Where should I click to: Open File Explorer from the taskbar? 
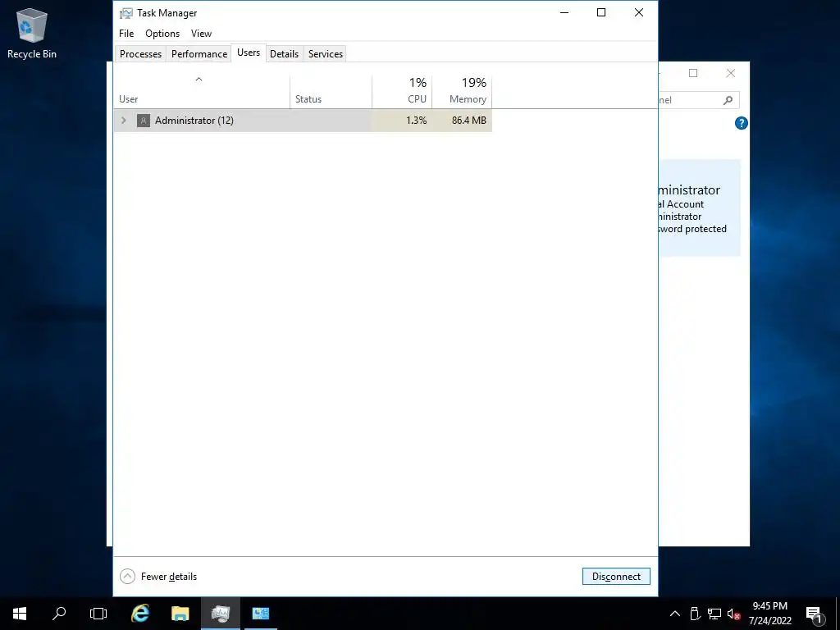point(180,614)
